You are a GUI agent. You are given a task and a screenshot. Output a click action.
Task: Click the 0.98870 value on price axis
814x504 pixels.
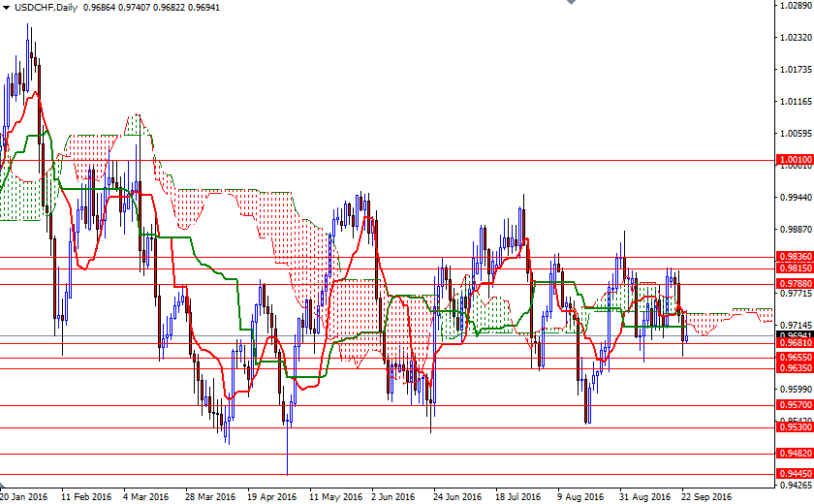(x=796, y=230)
